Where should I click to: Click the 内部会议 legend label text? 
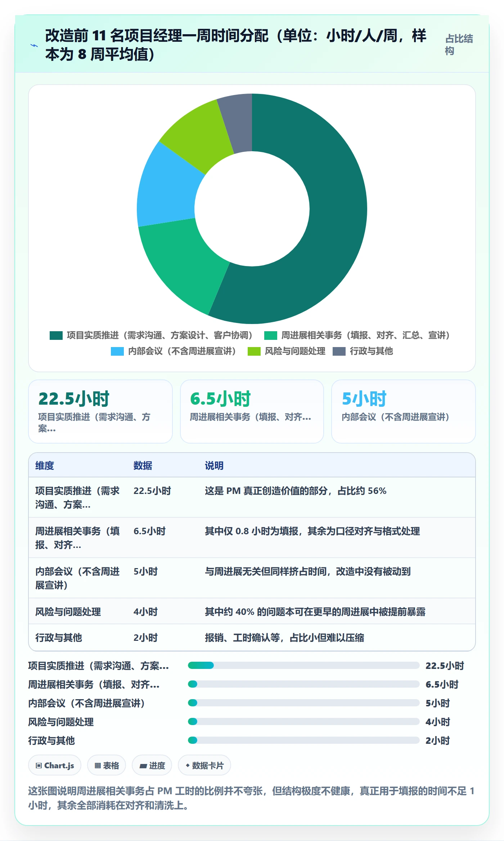[x=182, y=351]
